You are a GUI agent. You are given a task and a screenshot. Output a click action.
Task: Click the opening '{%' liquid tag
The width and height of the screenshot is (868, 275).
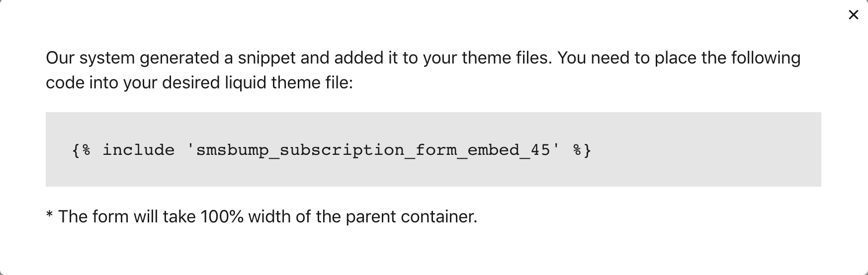(82, 150)
